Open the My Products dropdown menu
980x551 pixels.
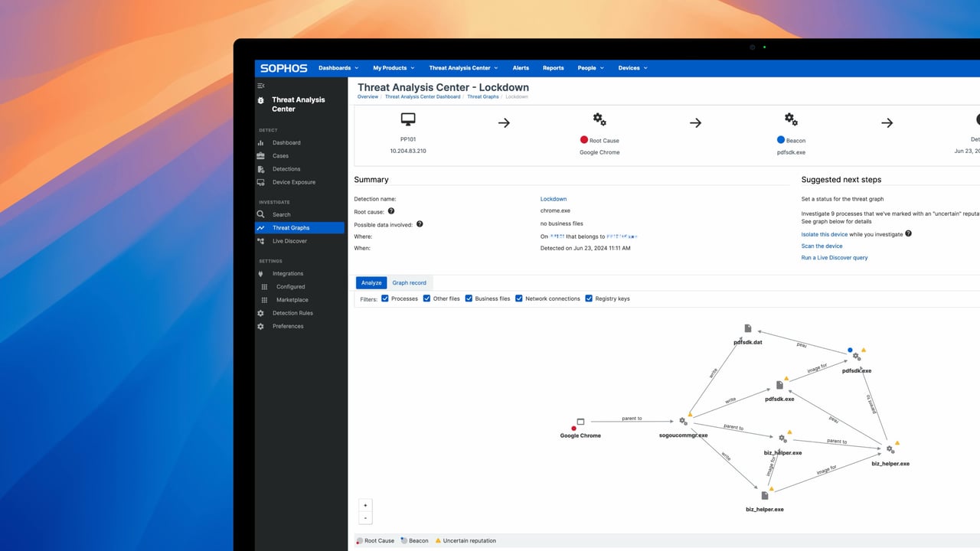tap(394, 68)
